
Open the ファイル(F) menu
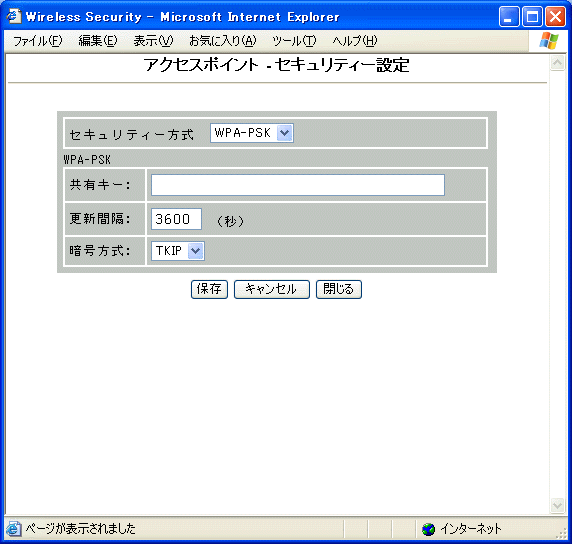tap(38, 41)
